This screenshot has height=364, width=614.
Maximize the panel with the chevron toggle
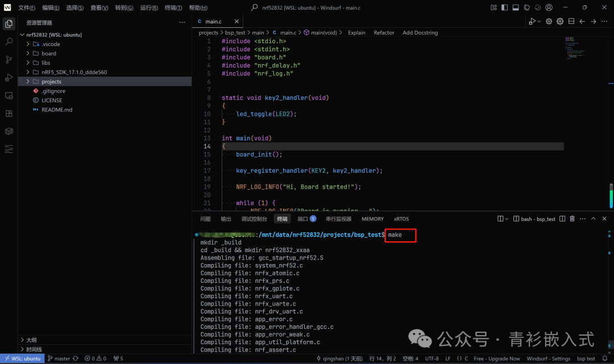[x=593, y=219]
